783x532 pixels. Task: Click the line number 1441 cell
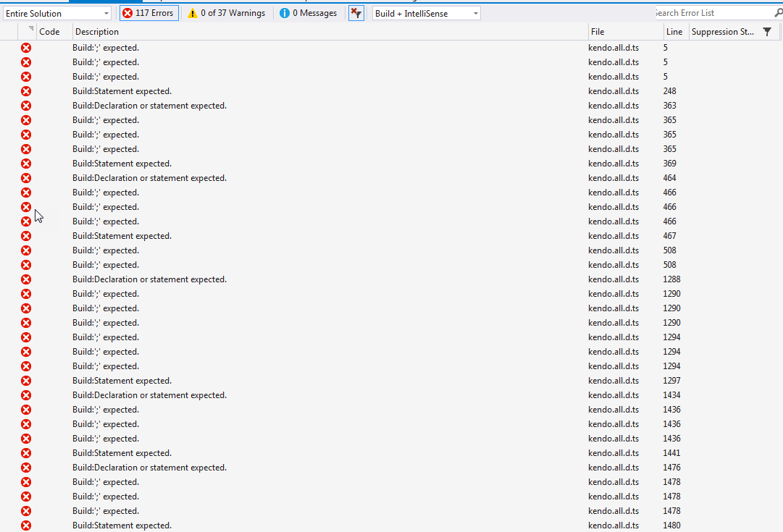tap(671, 453)
